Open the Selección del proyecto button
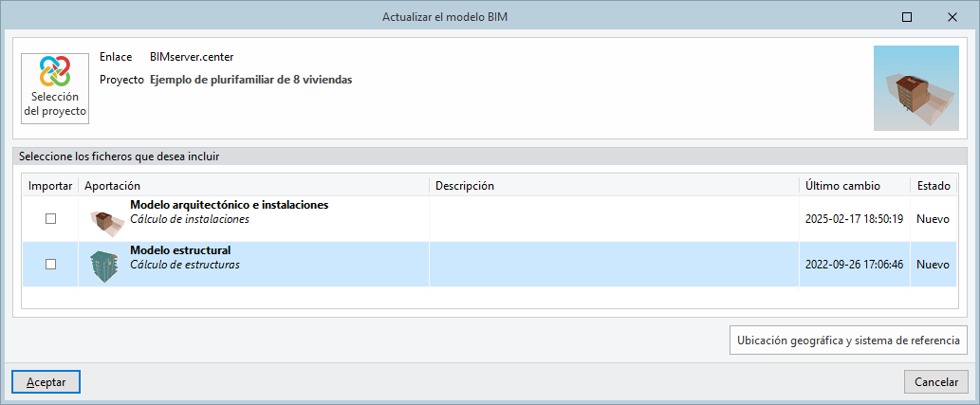This screenshot has width=980, height=405. [x=55, y=88]
